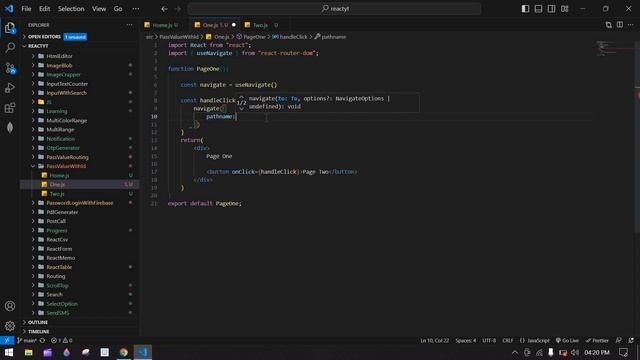The width and height of the screenshot is (640, 360).
Task: Toggle the primary side bar
Action: (525, 9)
